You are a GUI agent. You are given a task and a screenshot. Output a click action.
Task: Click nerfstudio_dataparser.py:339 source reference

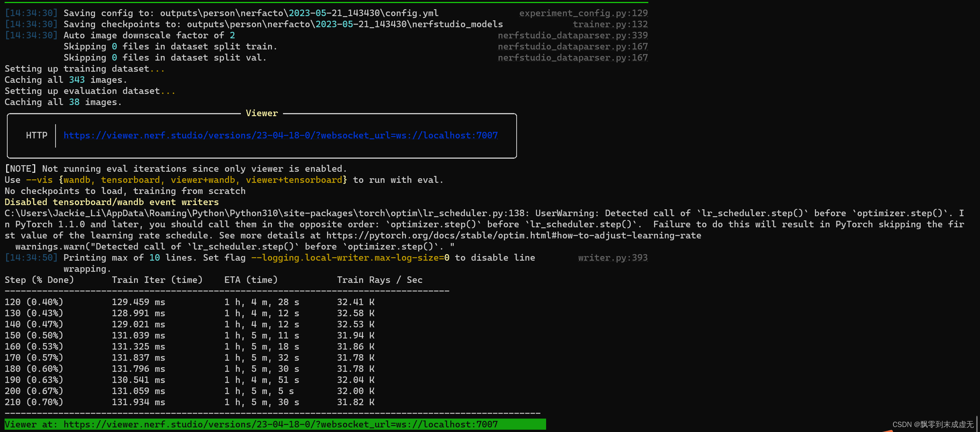click(x=572, y=35)
